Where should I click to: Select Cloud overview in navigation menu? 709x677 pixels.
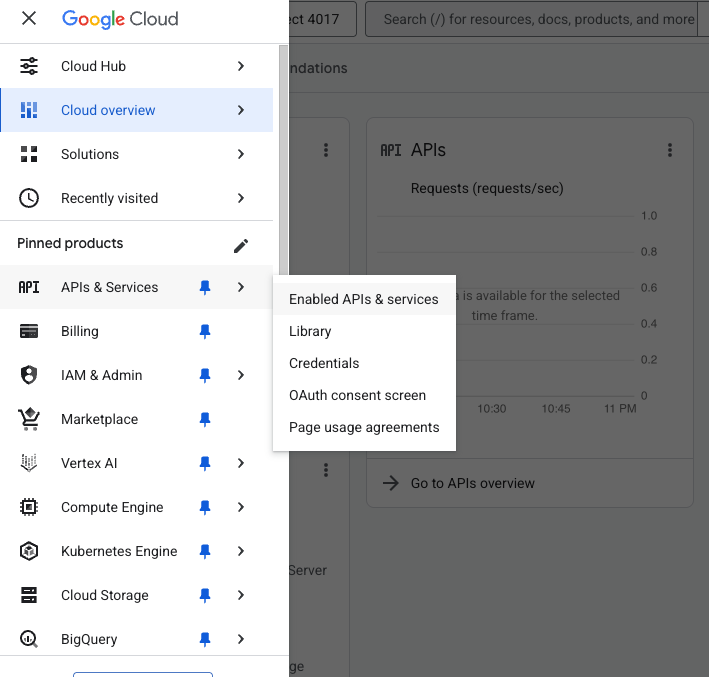[x=137, y=110]
